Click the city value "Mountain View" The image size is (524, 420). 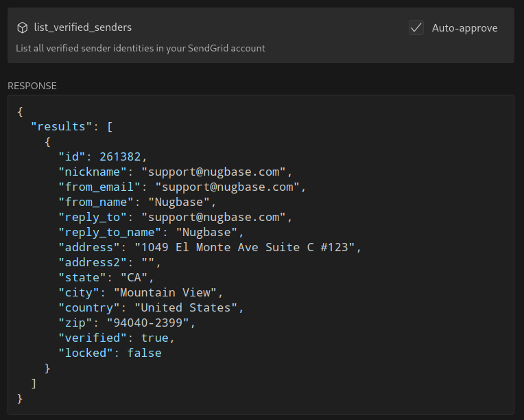point(165,292)
